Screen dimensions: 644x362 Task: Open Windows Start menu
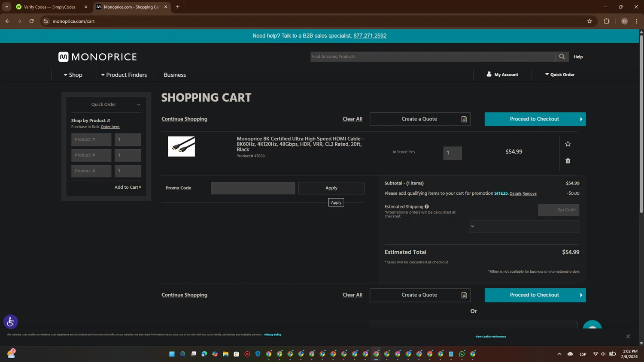pos(172,354)
